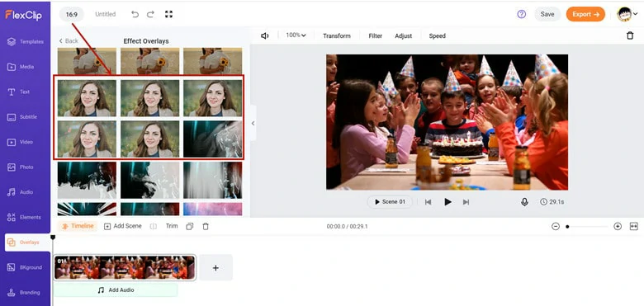Enter fullscreen preview mode
This screenshot has width=644, height=306.
(x=168, y=14)
